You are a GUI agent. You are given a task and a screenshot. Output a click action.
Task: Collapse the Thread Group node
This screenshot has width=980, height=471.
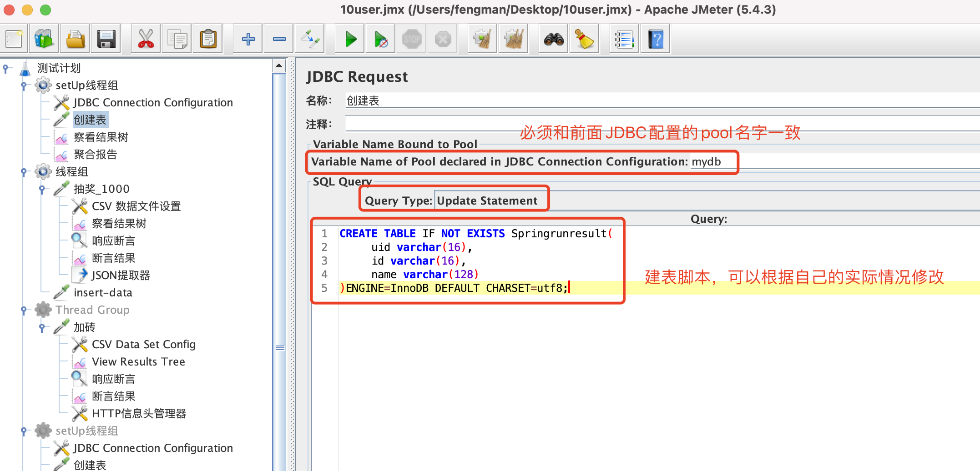pos(24,311)
